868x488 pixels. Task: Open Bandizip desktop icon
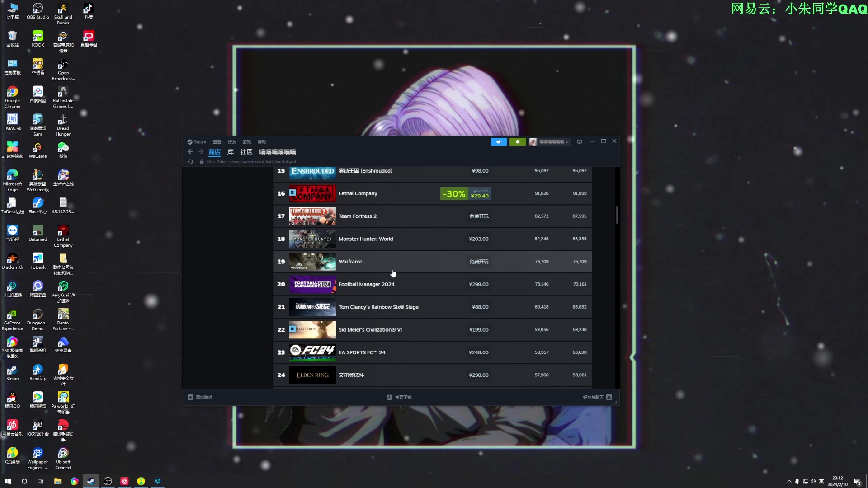pos(38,373)
